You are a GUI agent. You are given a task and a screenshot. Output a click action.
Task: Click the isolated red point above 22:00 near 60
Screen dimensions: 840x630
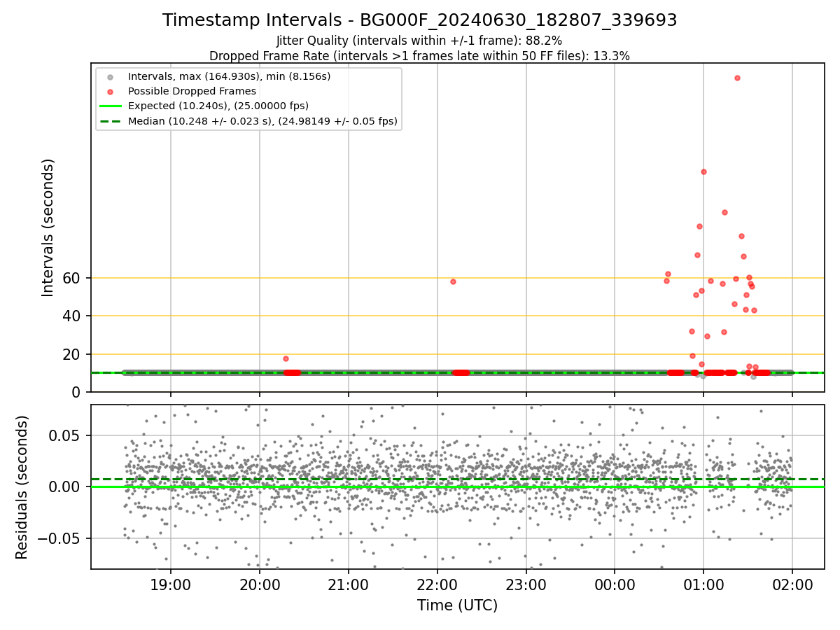point(453,281)
